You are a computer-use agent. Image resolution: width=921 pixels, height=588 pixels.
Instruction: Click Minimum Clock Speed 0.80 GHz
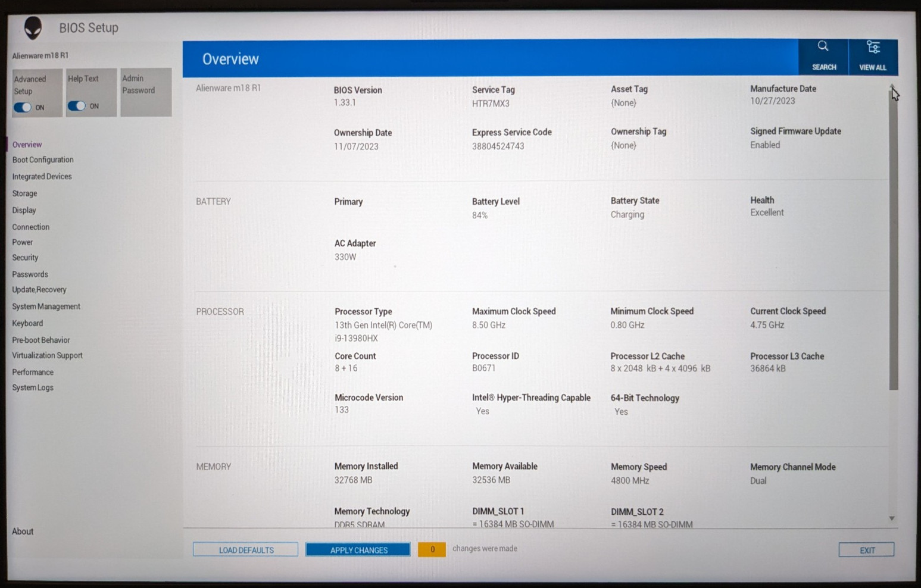[x=627, y=325]
